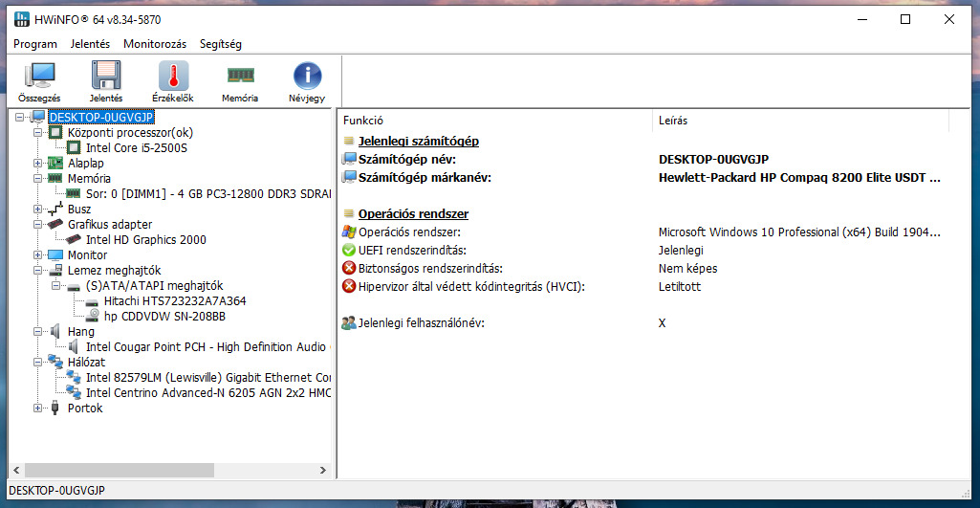Collapse the Hang tree node
980x508 pixels.
click(37, 332)
